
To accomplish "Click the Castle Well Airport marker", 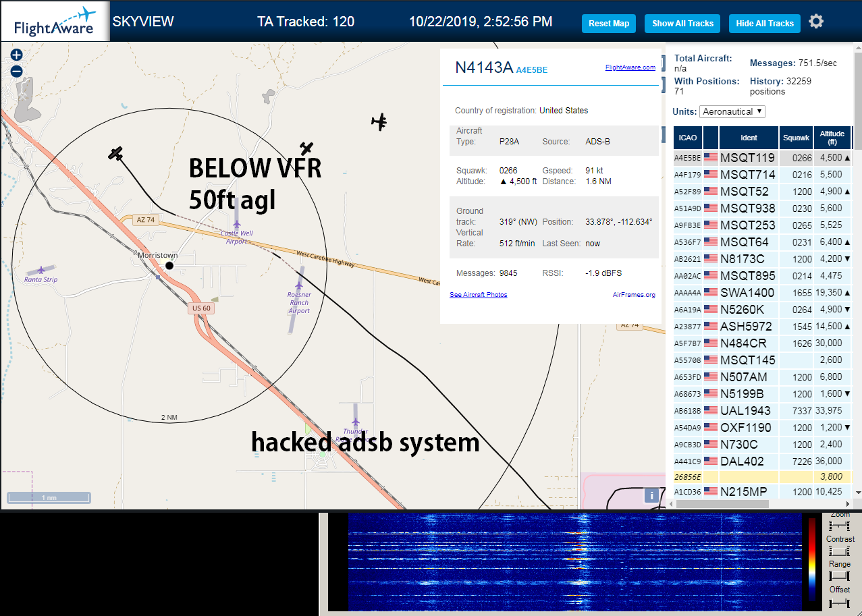I will (x=236, y=224).
